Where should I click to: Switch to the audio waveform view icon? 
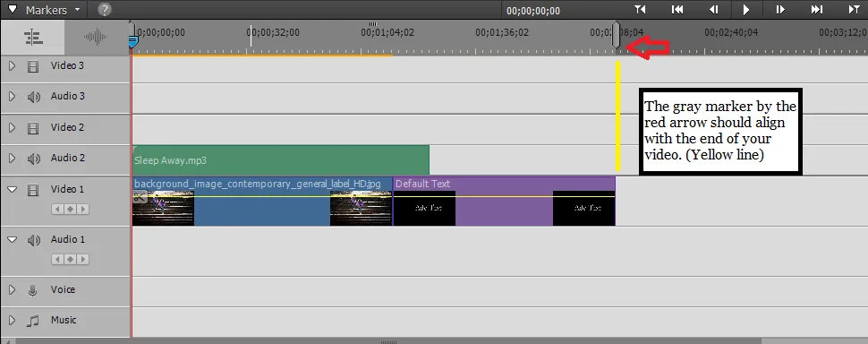[x=95, y=37]
